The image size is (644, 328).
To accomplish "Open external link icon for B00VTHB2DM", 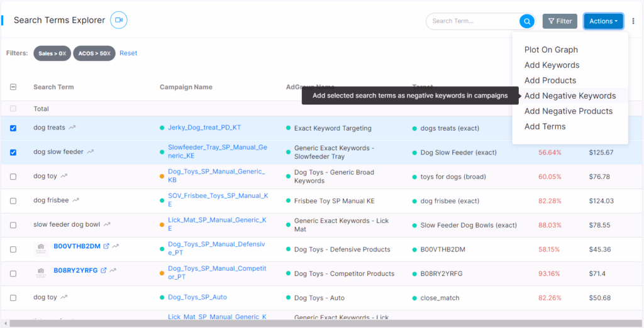I will [x=106, y=246].
